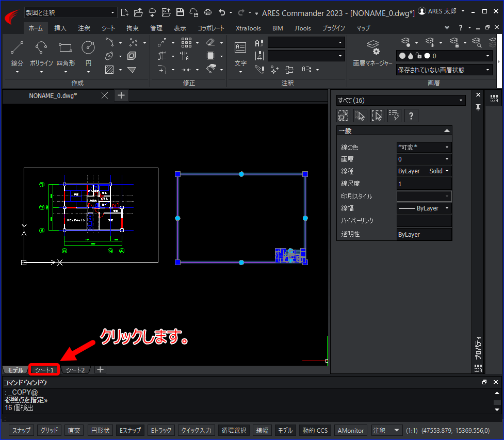This screenshot has width=504, height=440.
Task: Open the 注釈 ribbon tab
Action: point(84,28)
